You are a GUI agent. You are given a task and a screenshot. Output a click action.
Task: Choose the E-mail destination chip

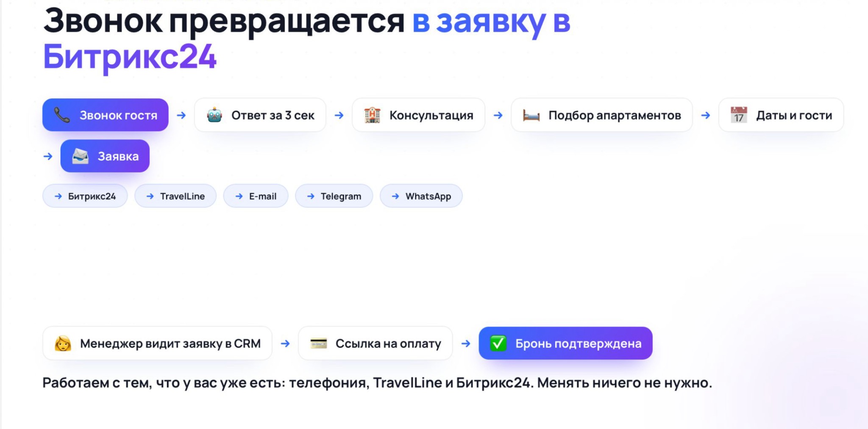click(256, 196)
